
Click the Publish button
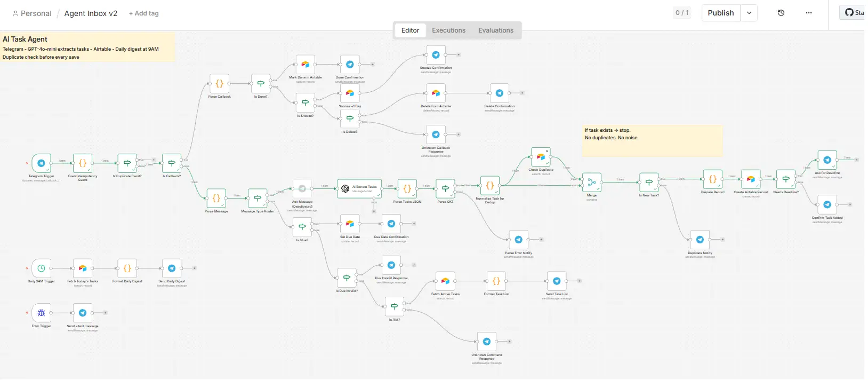720,13
